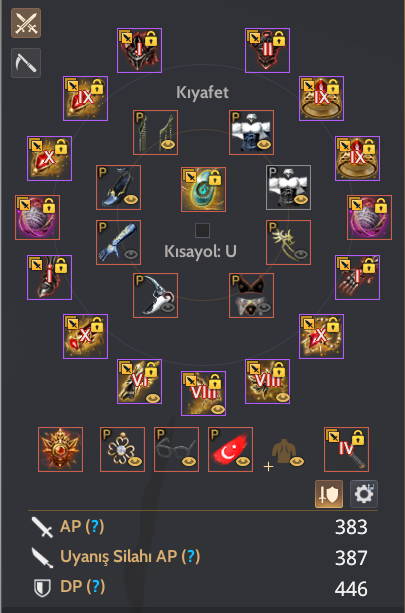Toggle the small square checkbox above Kısayol

[202, 231]
